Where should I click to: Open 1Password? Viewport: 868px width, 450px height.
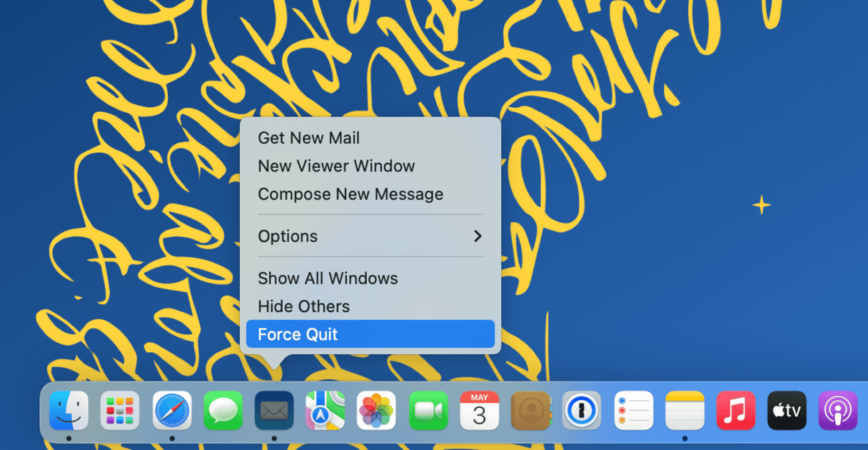click(x=582, y=411)
